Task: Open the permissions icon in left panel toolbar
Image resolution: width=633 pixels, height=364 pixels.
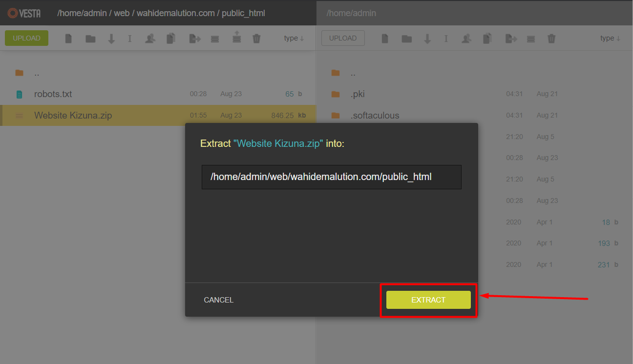Action: 150,39
